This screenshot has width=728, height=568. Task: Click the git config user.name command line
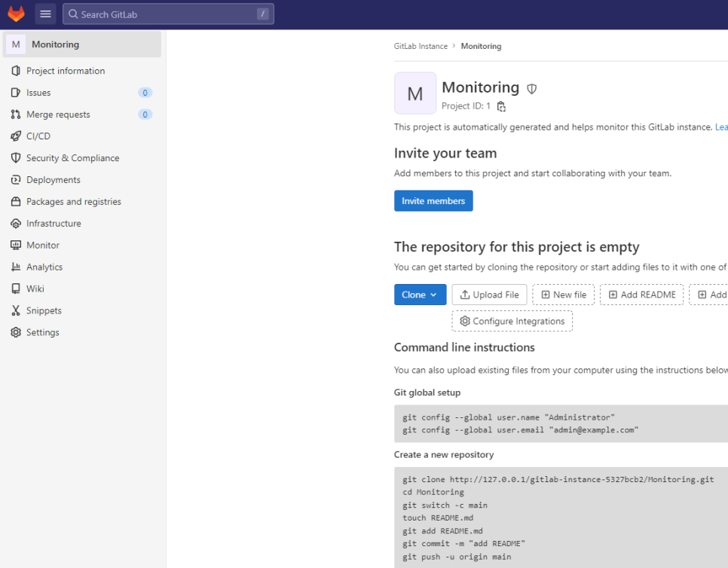509,417
